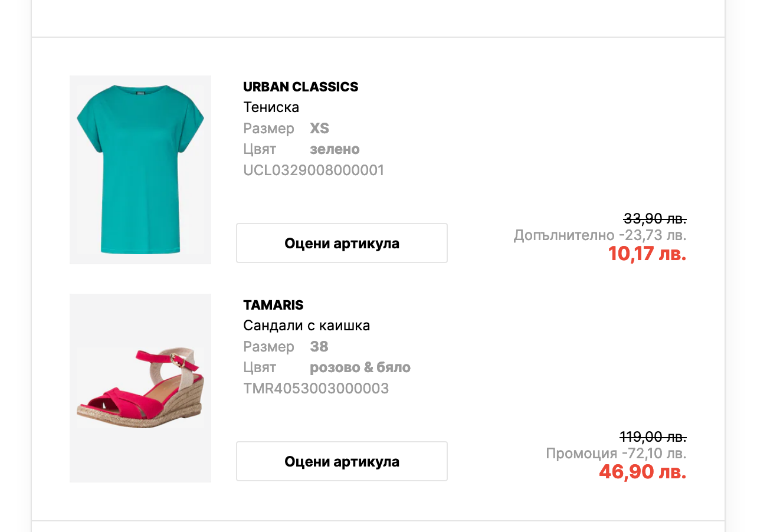The image size is (780, 532).
Task: Click the crossed-out 119,00 лв. price
Action: tap(653, 437)
